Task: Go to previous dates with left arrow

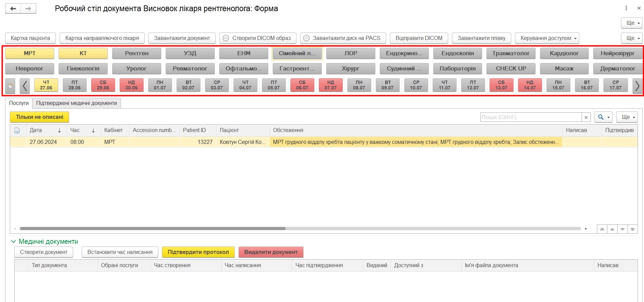Action: (x=25, y=86)
